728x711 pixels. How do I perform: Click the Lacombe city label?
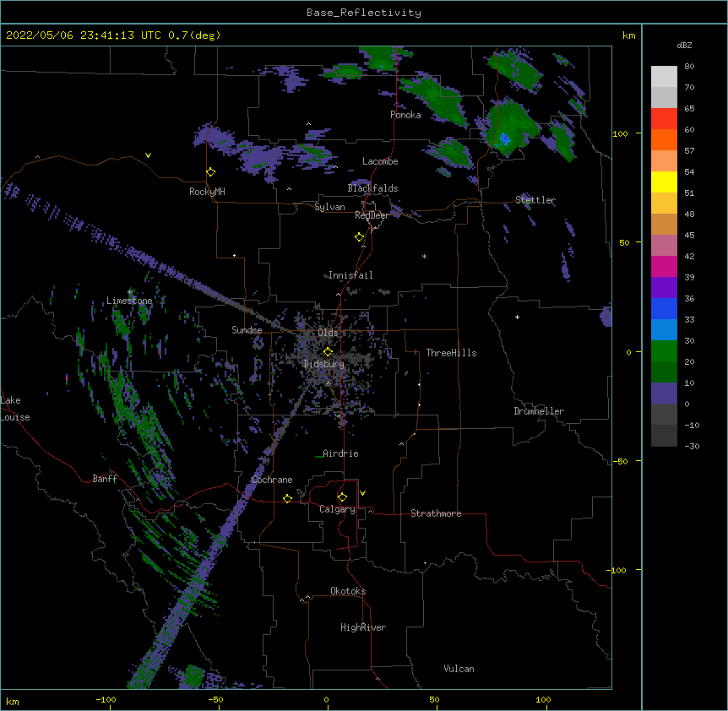380,161
